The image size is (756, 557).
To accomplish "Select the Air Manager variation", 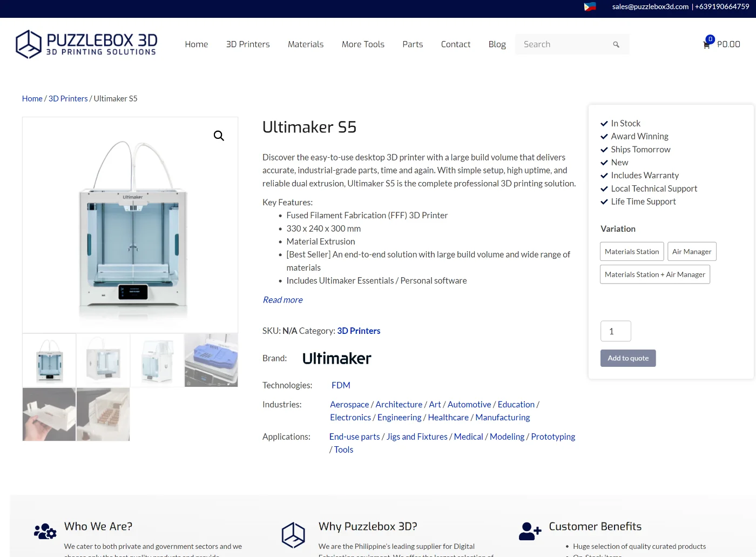I will [692, 252].
